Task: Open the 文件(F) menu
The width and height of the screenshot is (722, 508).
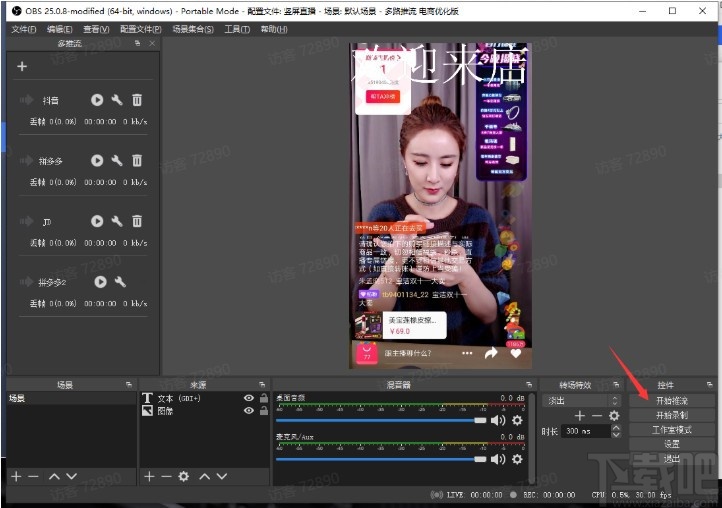Action: pyautogui.click(x=23, y=29)
